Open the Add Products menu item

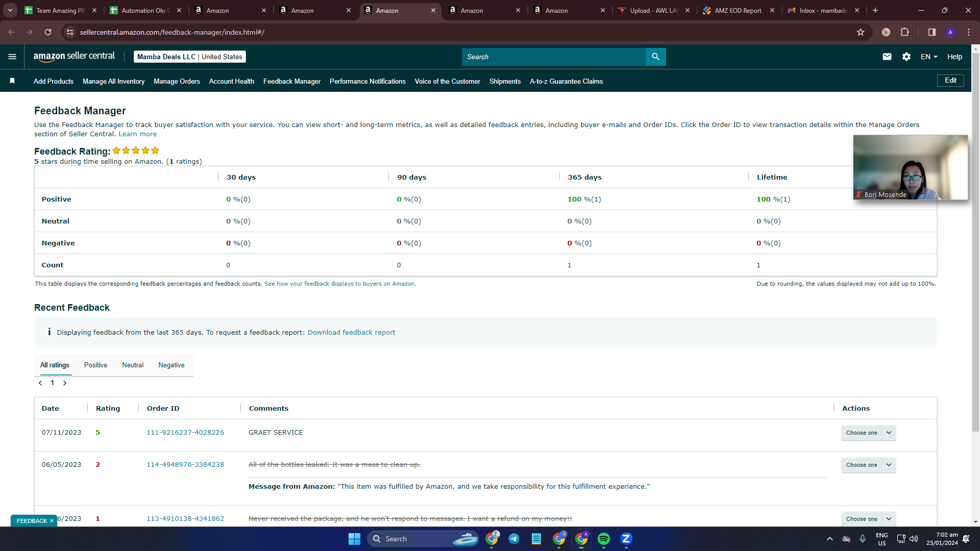[x=54, y=81]
